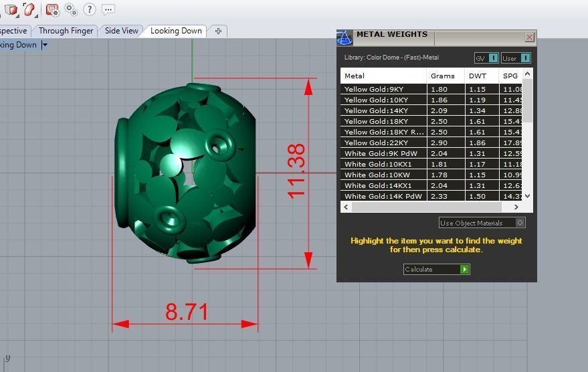Select the White Gold:10KW row
This screenshot has height=372, width=588.
coord(431,175)
